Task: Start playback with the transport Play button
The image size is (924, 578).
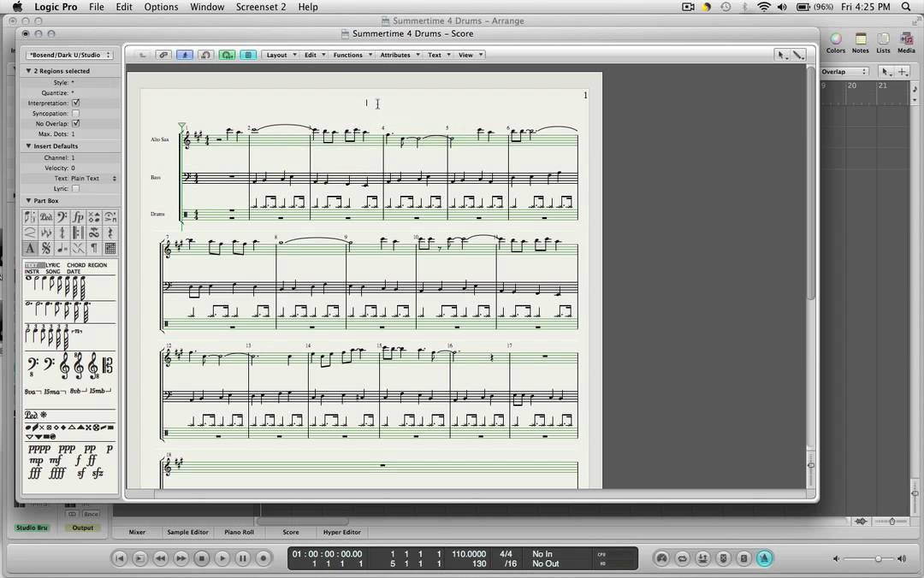Action: 222,558
